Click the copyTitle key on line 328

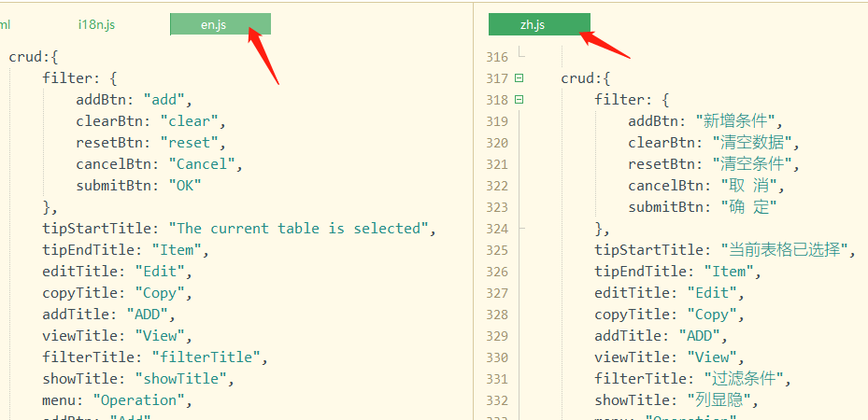[x=633, y=315]
